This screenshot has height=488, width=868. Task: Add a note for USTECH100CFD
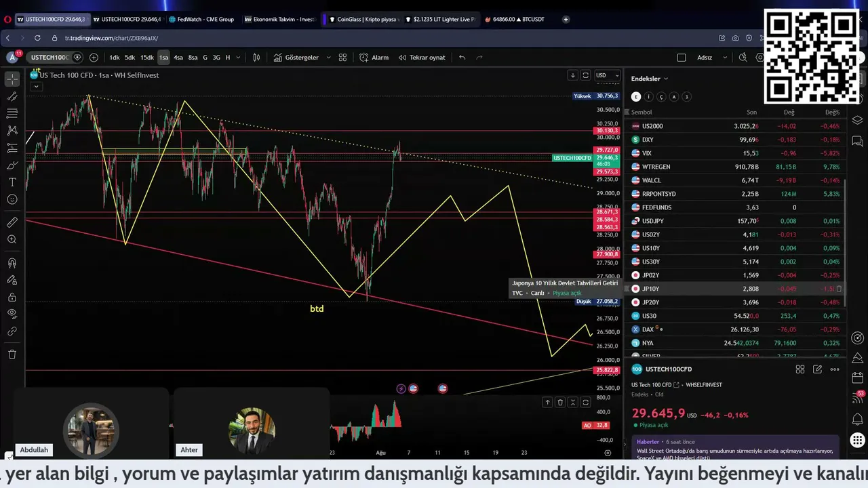pyautogui.click(x=818, y=369)
